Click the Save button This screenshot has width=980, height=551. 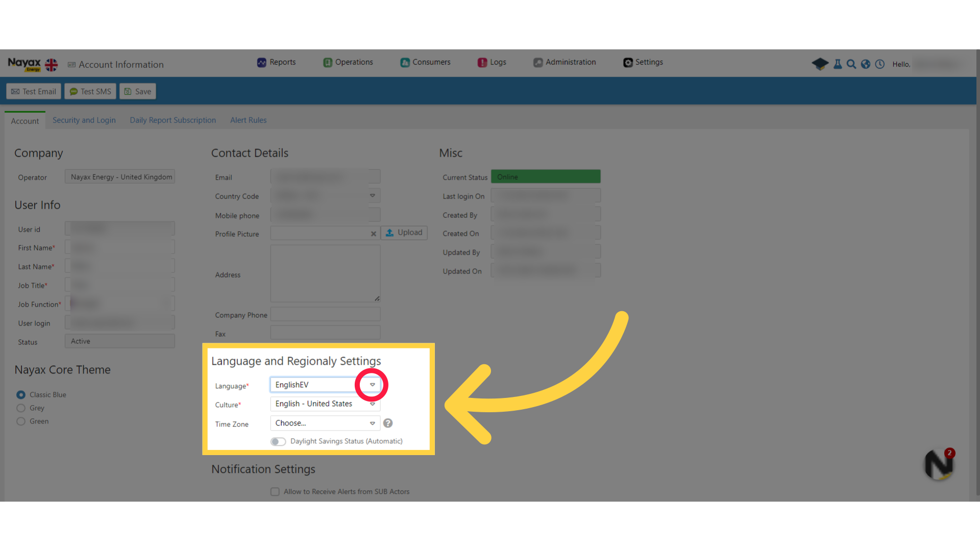(x=138, y=91)
